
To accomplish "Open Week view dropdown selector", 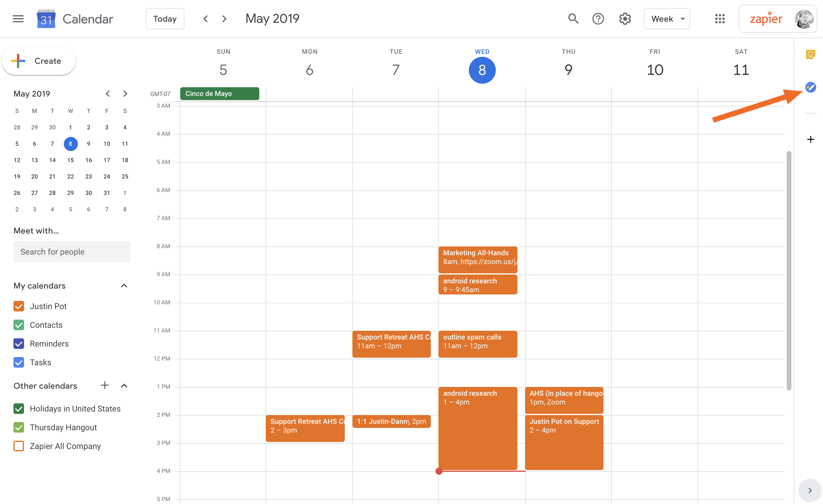I will coord(667,19).
